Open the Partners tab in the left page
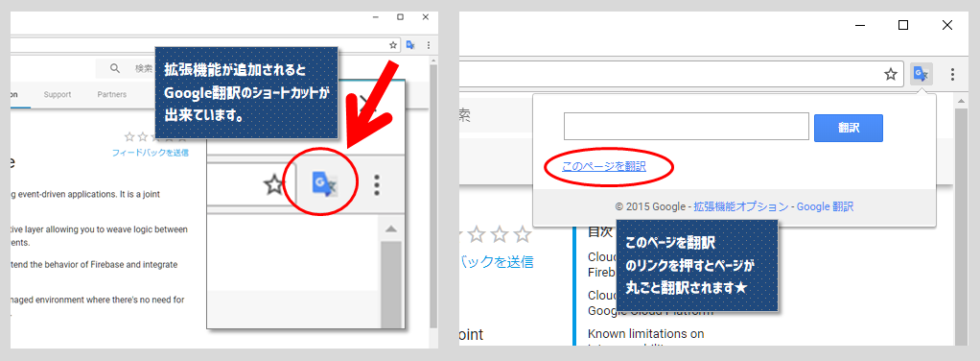The height and width of the screenshot is (361, 980). pyautogui.click(x=112, y=94)
